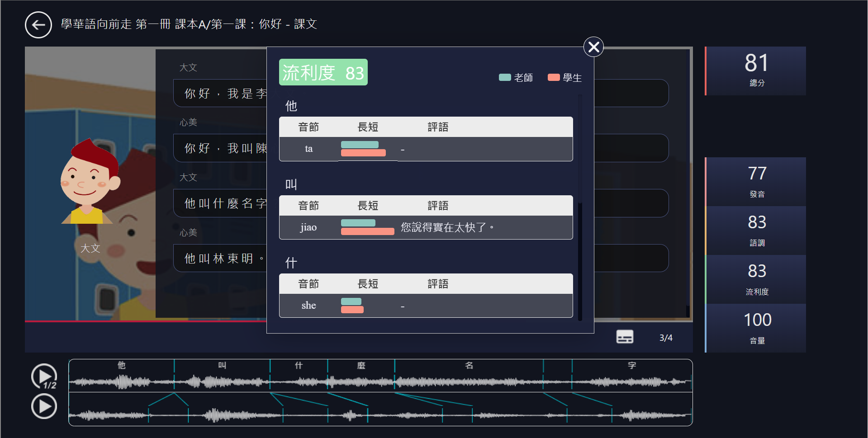Play the student recording playback button
Screen dimensions: 868x438
tap(43, 406)
